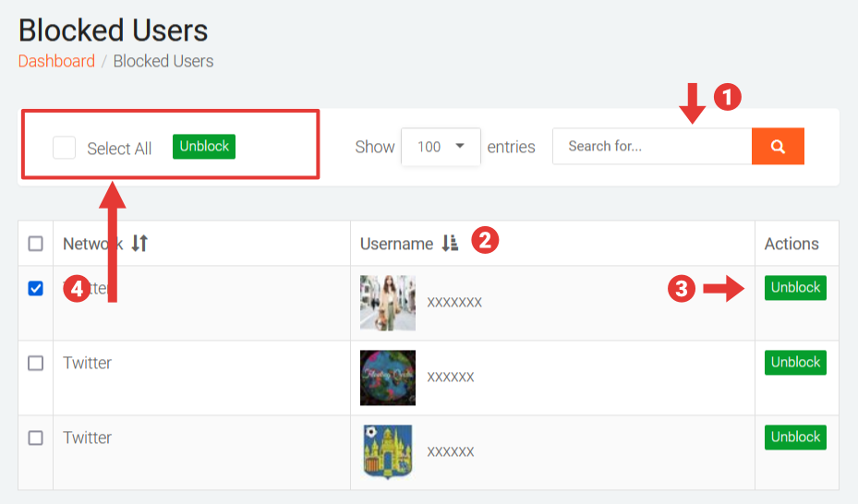Open the Show 100 entries dropdown
Image resolution: width=858 pixels, height=504 pixels.
coord(441,147)
